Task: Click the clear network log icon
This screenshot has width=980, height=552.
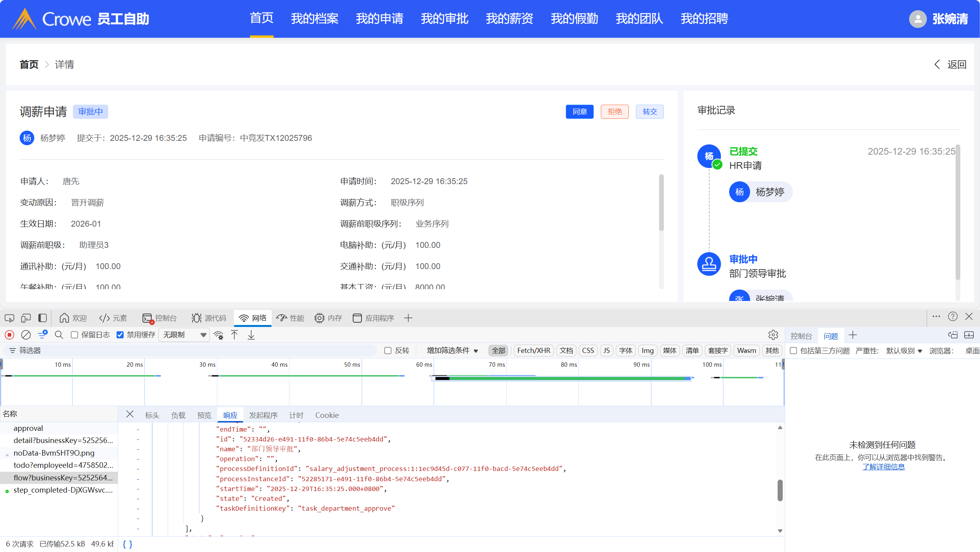Action: tap(26, 335)
